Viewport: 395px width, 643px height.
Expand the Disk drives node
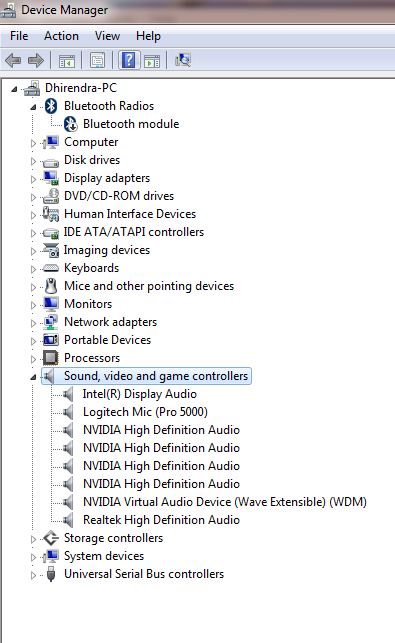click(x=33, y=161)
